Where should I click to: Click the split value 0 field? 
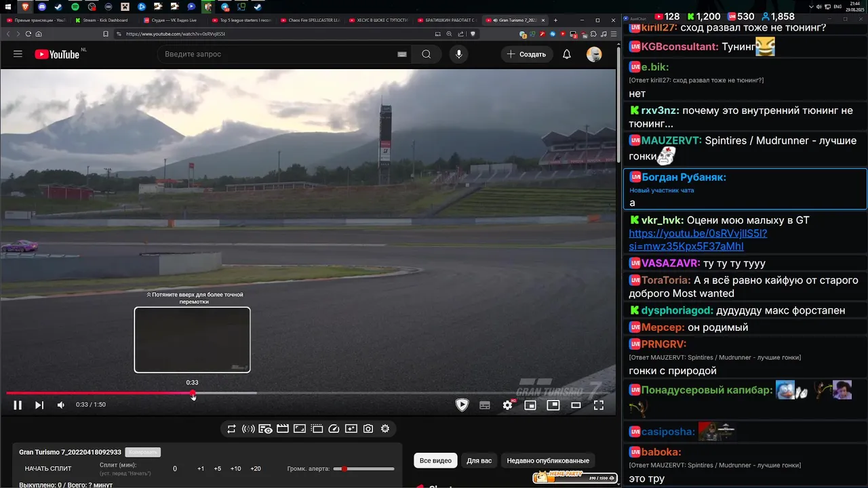tap(175, 469)
